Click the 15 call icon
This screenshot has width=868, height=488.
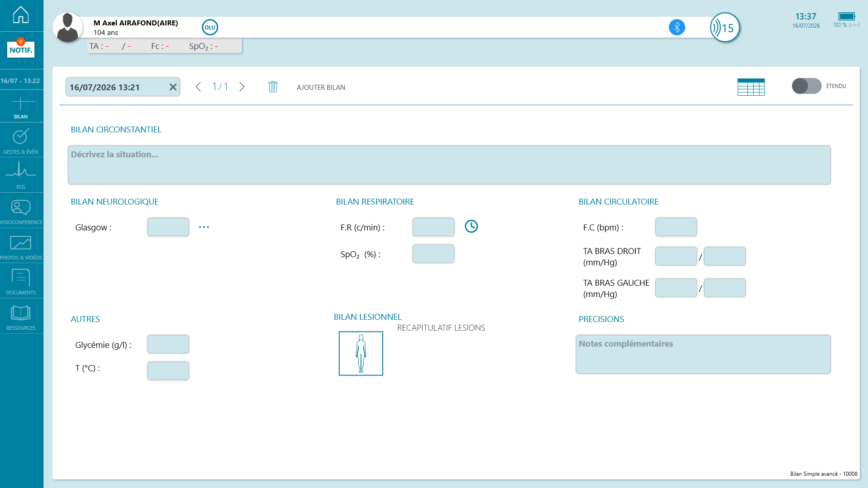click(725, 28)
